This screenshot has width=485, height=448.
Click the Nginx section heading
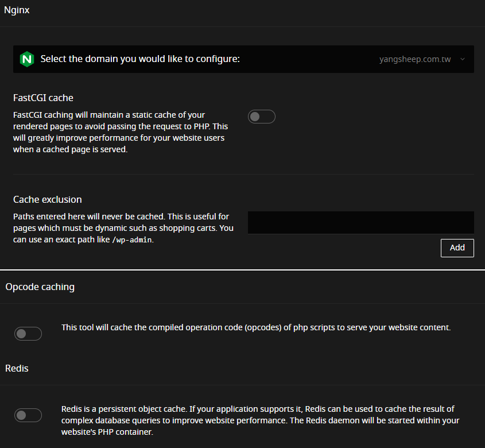(x=17, y=10)
